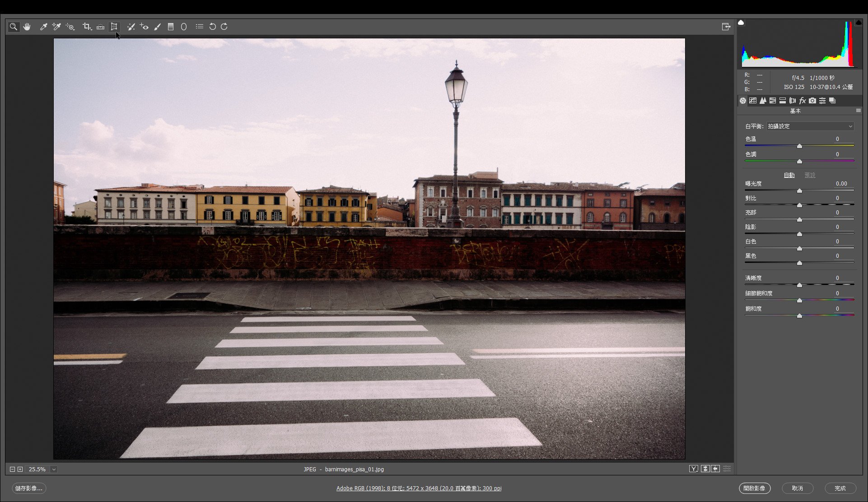Select the Crop tool

coord(87,27)
